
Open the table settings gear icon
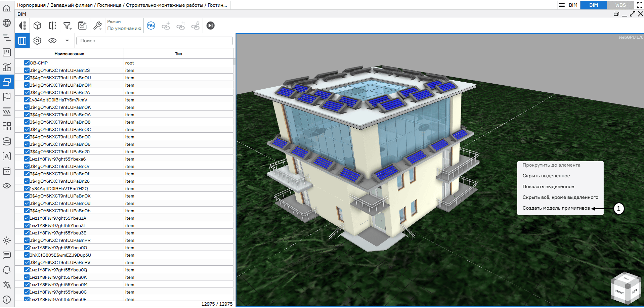click(37, 41)
